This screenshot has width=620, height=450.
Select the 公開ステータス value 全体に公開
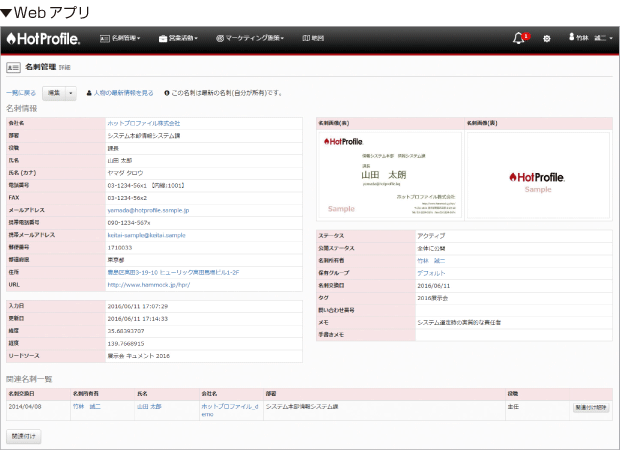(431, 248)
